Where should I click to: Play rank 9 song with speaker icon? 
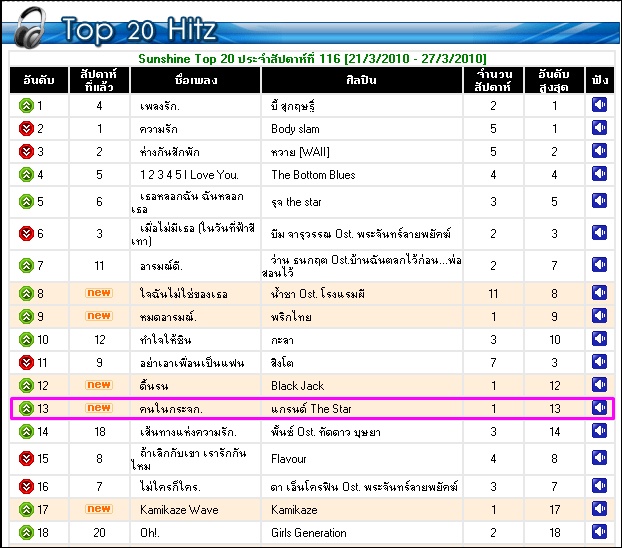(599, 316)
